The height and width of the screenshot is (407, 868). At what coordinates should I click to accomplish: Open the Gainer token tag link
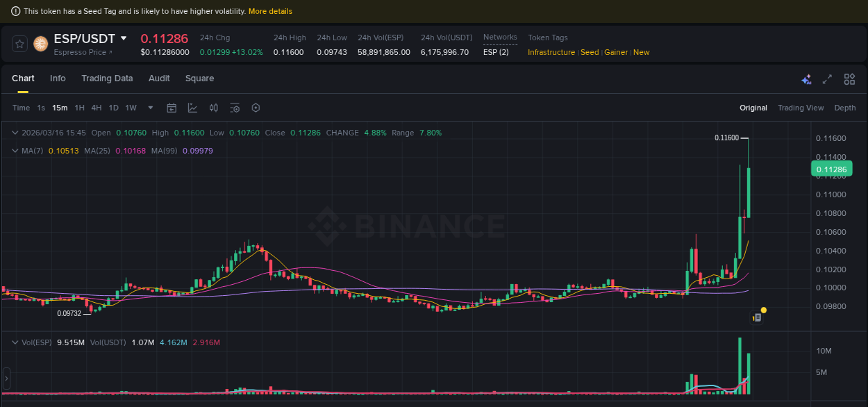coord(615,52)
